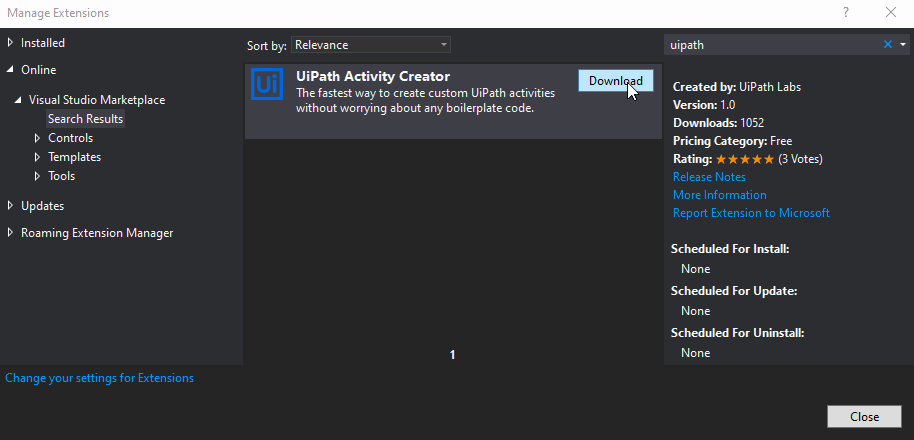This screenshot has width=914, height=440.
Task: Expand the Controls node
Action: point(38,138)
